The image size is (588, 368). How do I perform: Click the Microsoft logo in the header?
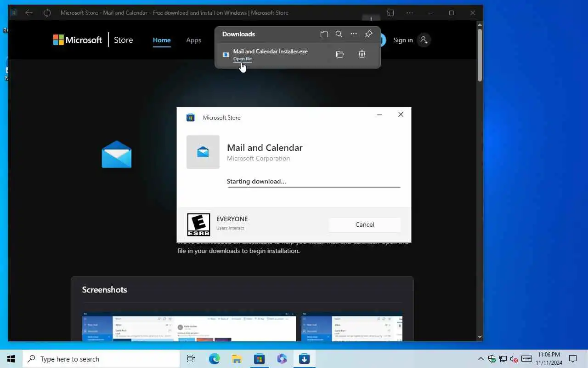click(78, 40)
